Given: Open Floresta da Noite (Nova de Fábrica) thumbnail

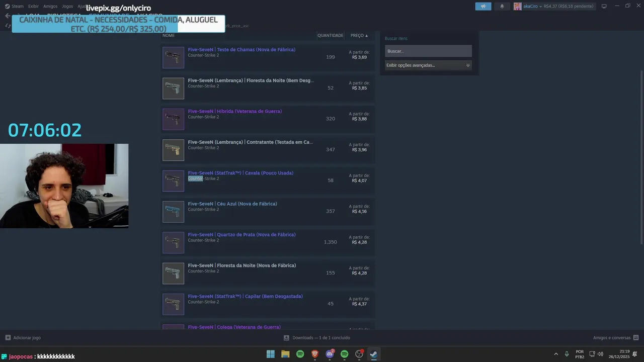Looking at the screenshot, I should coord(173,274).
